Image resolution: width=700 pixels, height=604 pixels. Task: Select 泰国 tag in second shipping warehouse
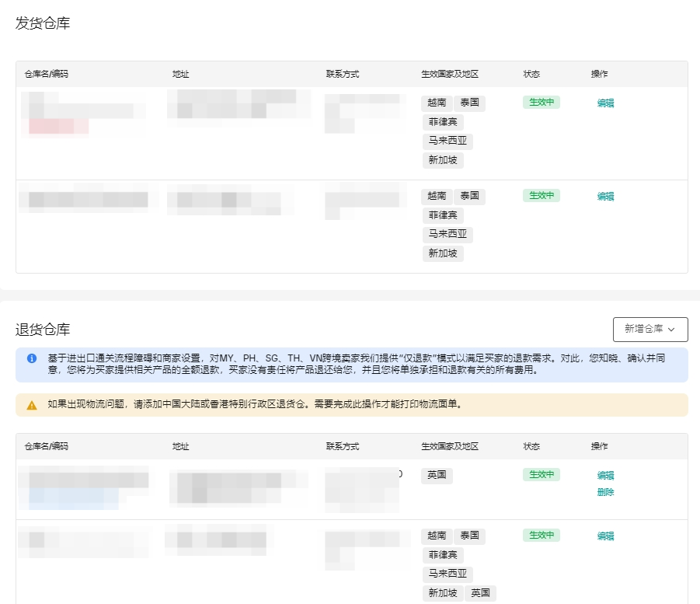coord(469,196)
